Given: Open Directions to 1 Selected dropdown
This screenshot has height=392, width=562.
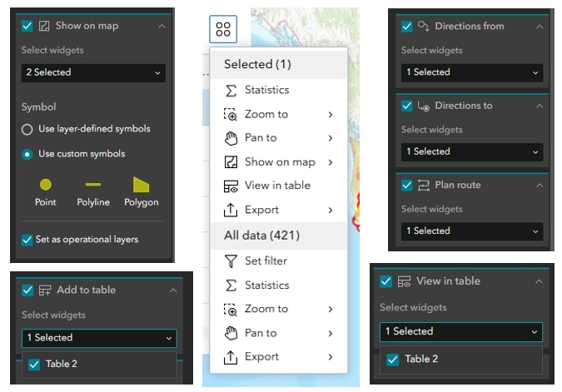Looking at the screenshot, I should click(x=472, y=152).
